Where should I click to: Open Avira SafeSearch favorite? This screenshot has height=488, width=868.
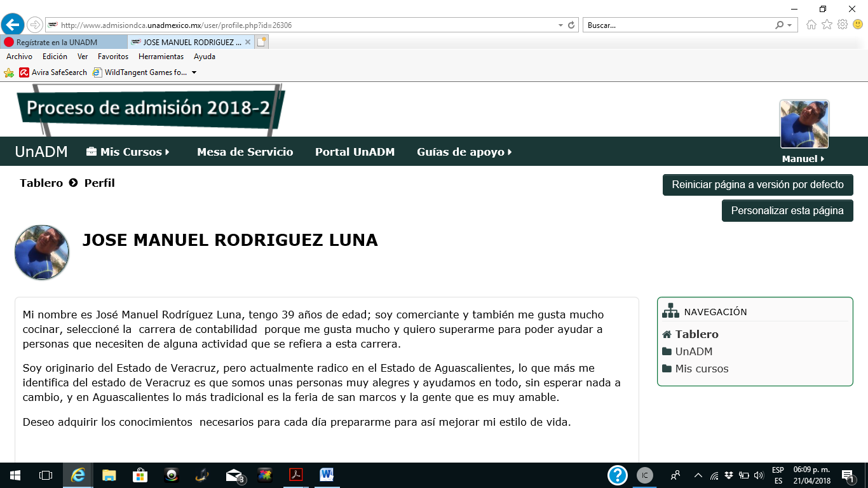53,72
